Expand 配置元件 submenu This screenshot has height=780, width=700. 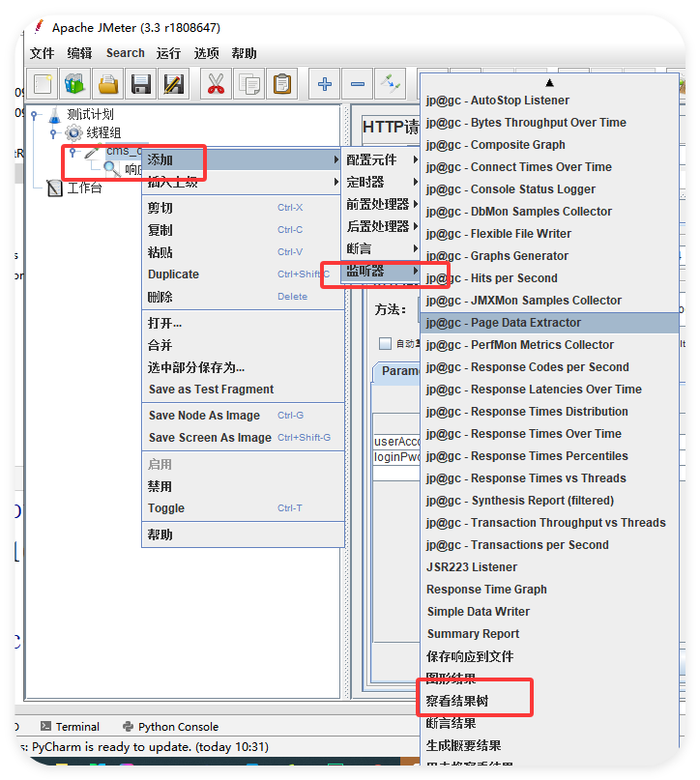tap(382, 159)
